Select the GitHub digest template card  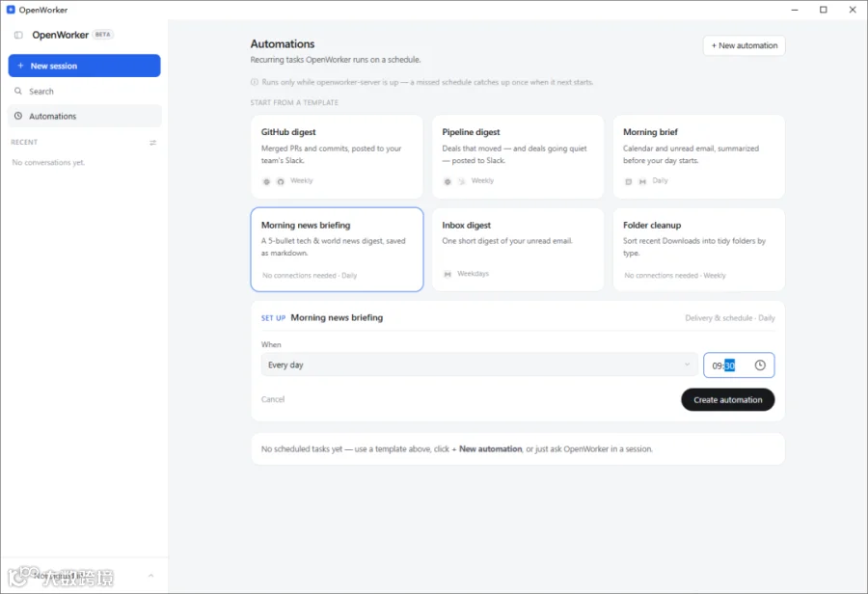(337, 156)
